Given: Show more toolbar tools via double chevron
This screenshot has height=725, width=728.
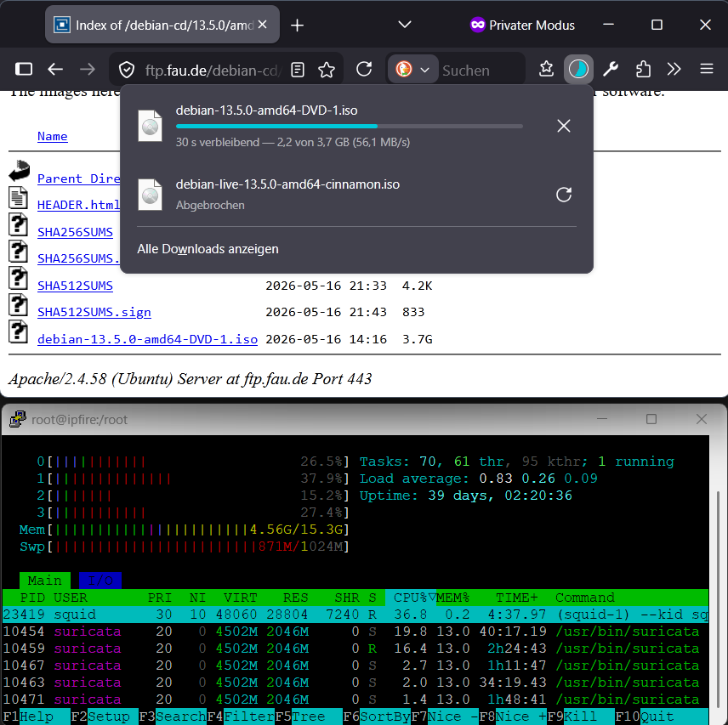Looking at the screenshot, I should pyautogui.click(x=674, y=70).
